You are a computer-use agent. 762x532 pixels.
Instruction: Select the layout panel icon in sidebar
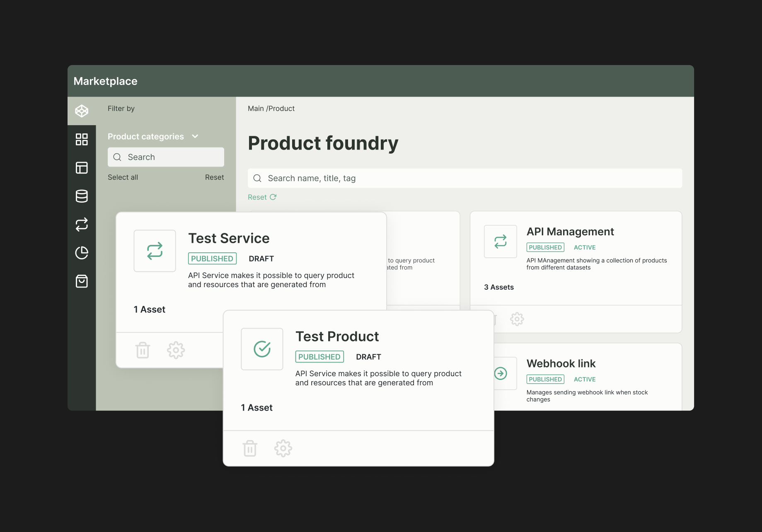coord(82,168)
